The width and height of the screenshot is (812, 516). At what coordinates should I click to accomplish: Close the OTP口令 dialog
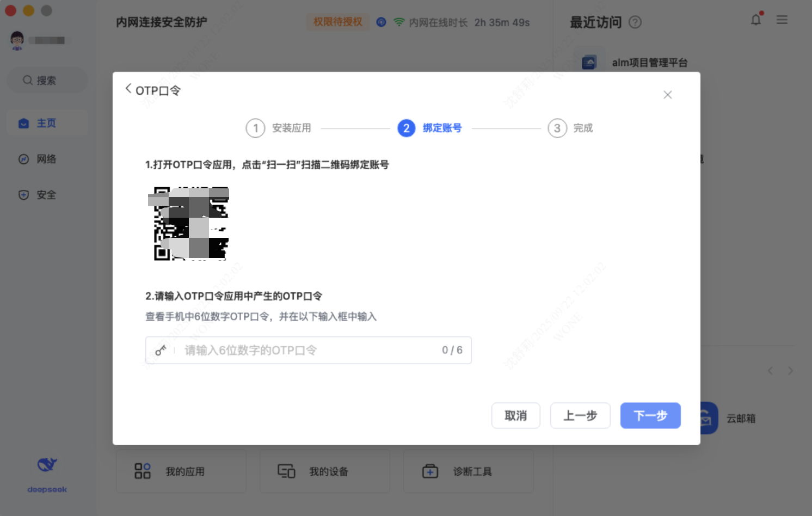coord(668,95)
